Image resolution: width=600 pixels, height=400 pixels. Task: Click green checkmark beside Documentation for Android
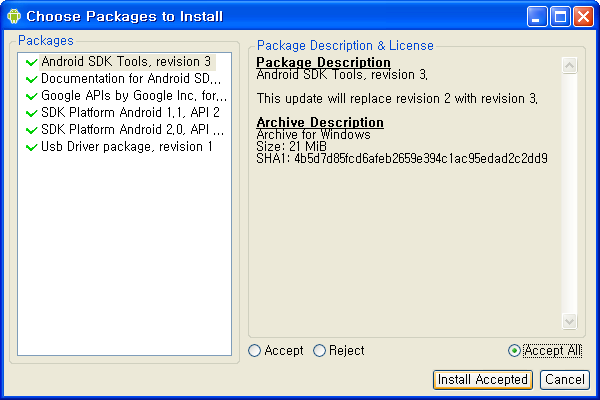tap(31, 79)
